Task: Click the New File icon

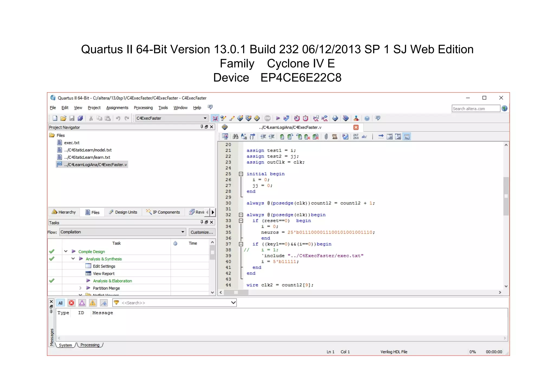Action: tap(55, 118)
